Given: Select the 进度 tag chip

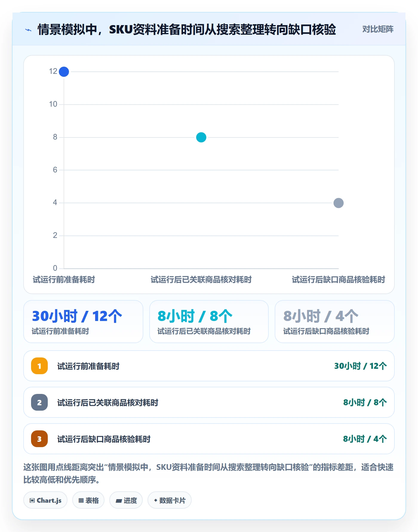Looking at the screenshot, I should 126,500.
